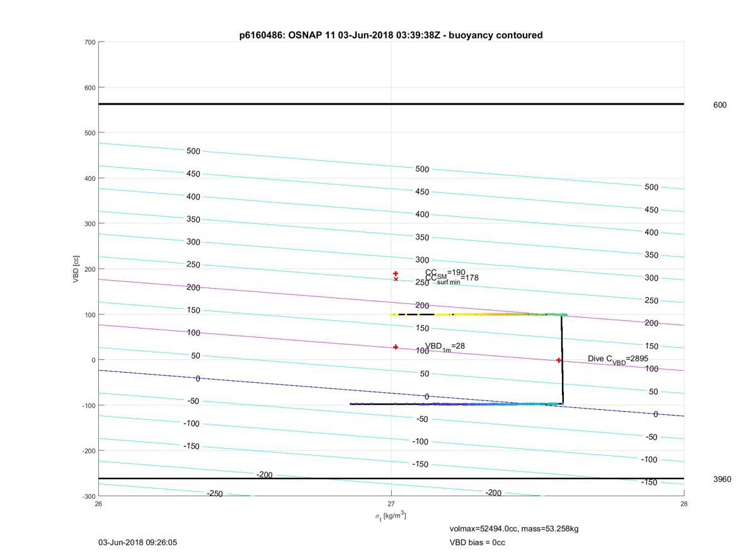The height and width of the screenshot is (558, 756).
Task: Click the "volmax=52494.0cc, mass=53.258kg" text
Action: (x=513, y=528)
